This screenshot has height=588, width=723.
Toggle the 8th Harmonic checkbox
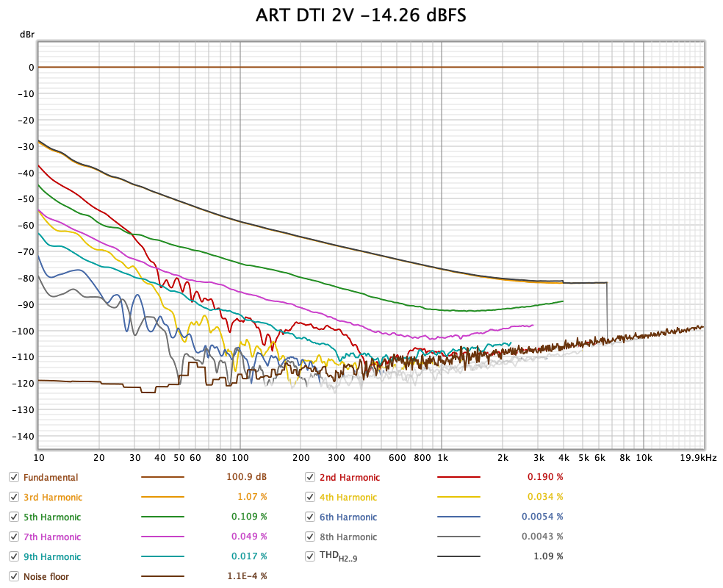pos(310,537)
